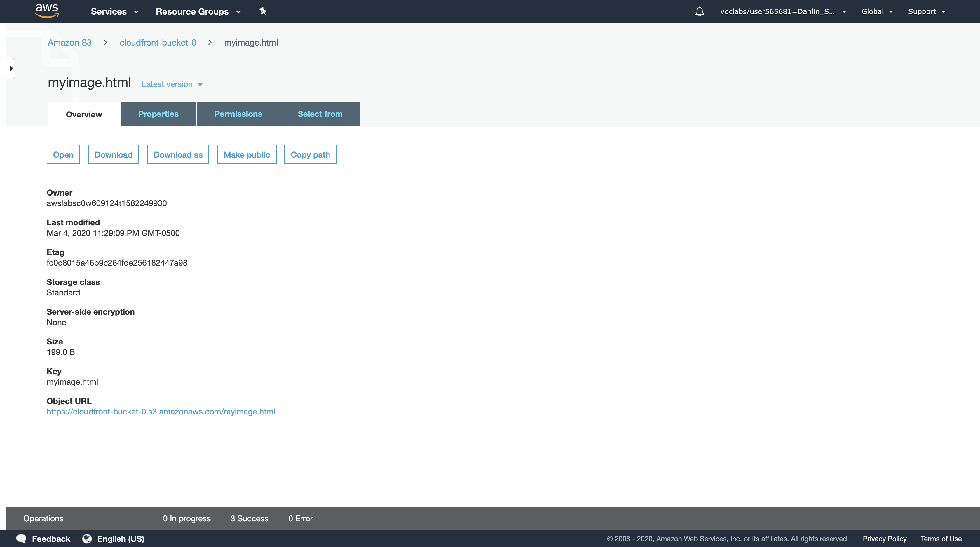Viewport: 980px width, 547px height.
Task: Expand the Resource Groups dropdown
Action: click(198, 11)
